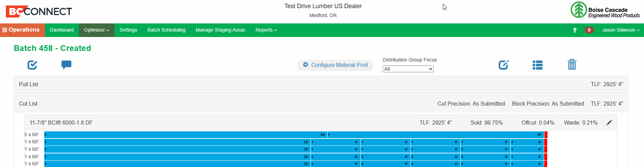This screenshot has height=167, width=644.
Task: Click the Cut Precision: As Submitted text
Action: tap(471, 104)
